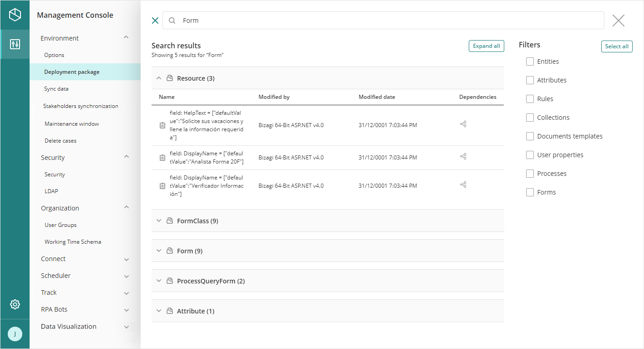Image resolution: width=644 pixels, height=349 pixels.
Task: Collapse the Organization menu section
Action: click(127, 207)
